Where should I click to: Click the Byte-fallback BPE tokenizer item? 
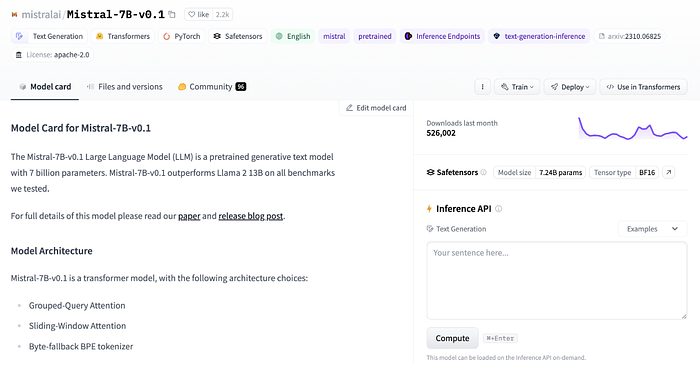[x=81, y=346]
